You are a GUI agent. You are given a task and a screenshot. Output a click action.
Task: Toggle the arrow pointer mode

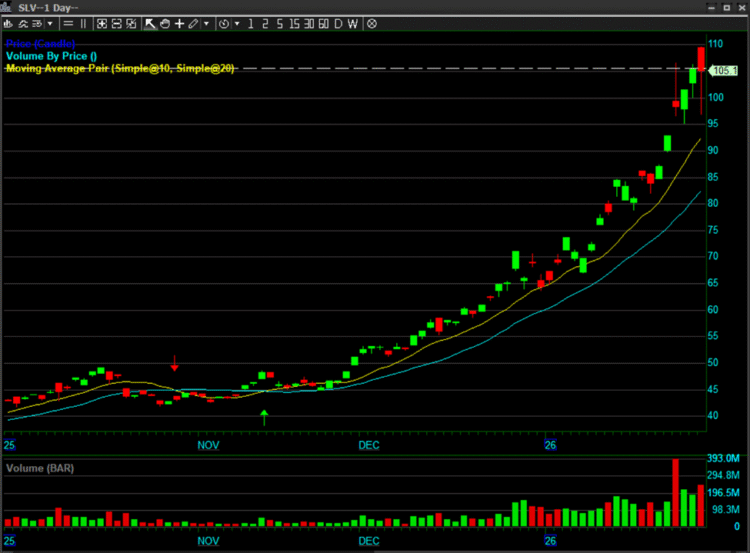point(150,23)
